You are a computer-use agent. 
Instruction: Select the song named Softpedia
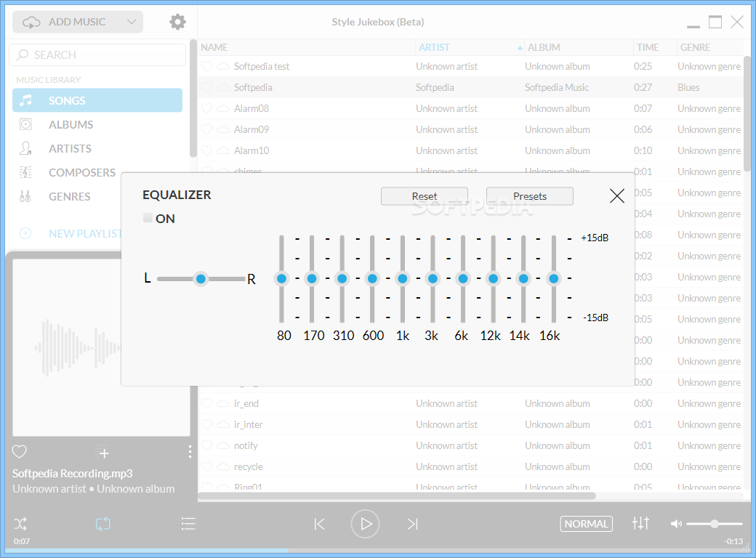click(x=253, y=87)
